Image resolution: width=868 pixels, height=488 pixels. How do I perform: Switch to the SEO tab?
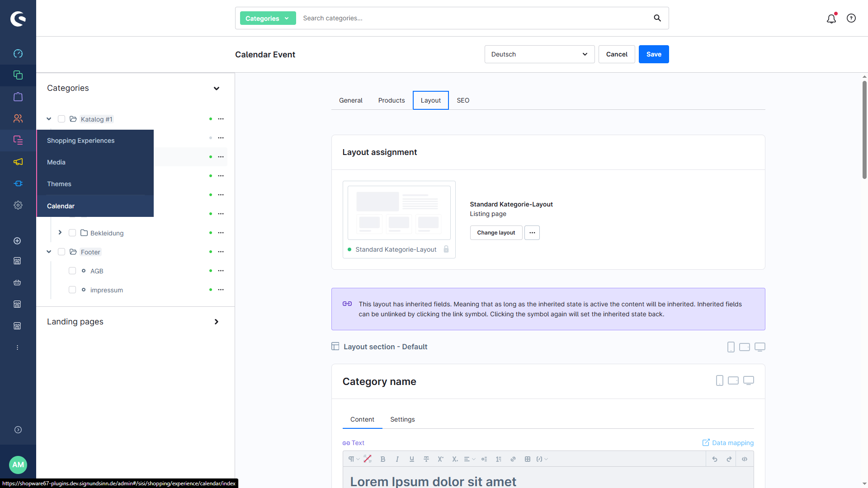coord(463,100)
